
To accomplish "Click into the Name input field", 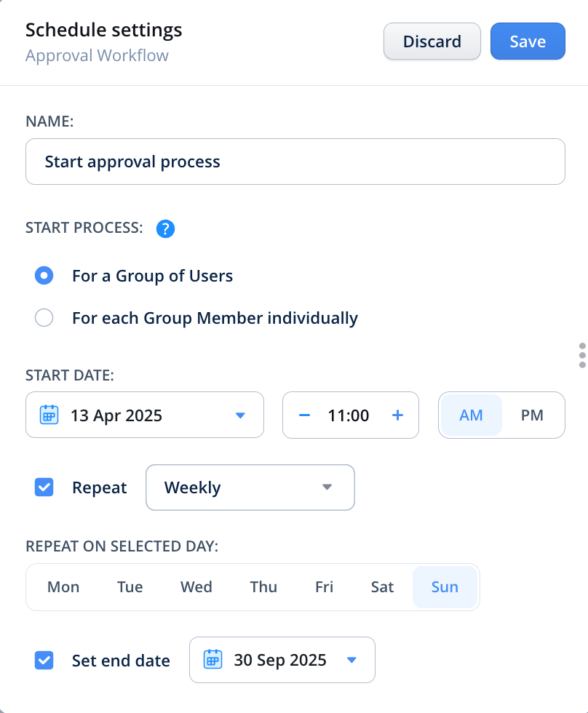I will [x=295, y=162].
